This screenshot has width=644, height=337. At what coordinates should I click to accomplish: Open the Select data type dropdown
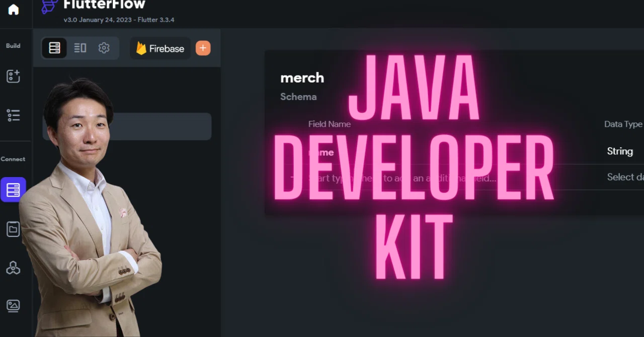pos(625,177)
